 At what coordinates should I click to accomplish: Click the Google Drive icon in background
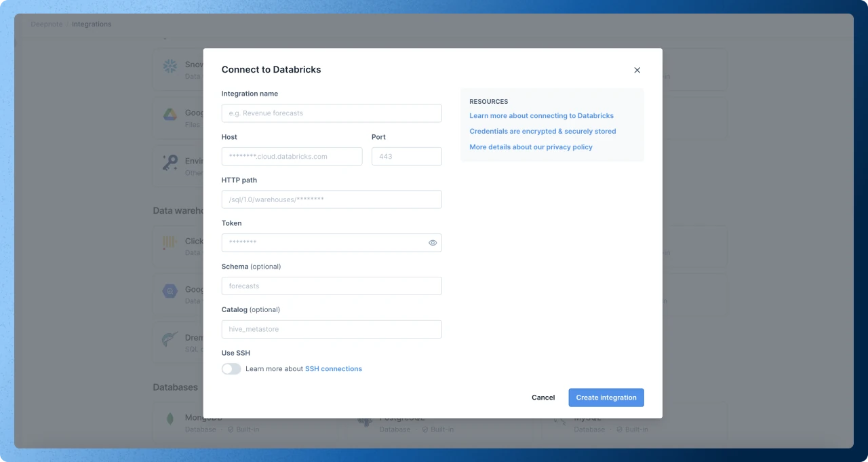[x=170, y=115]
